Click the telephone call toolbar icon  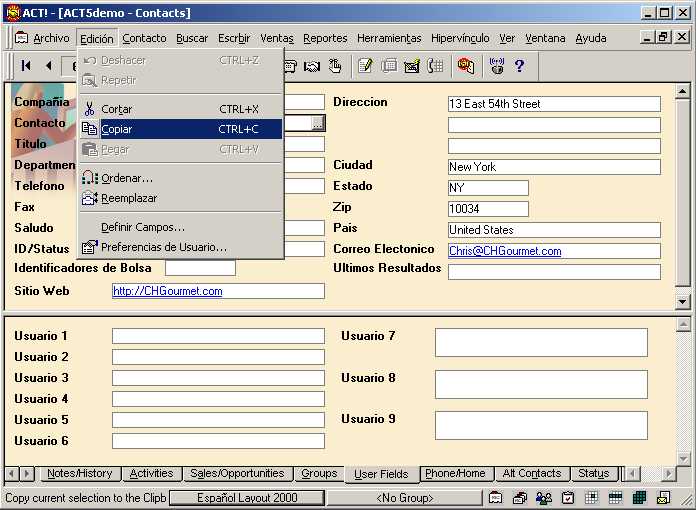pyautogui.click(x=290, y=66)
